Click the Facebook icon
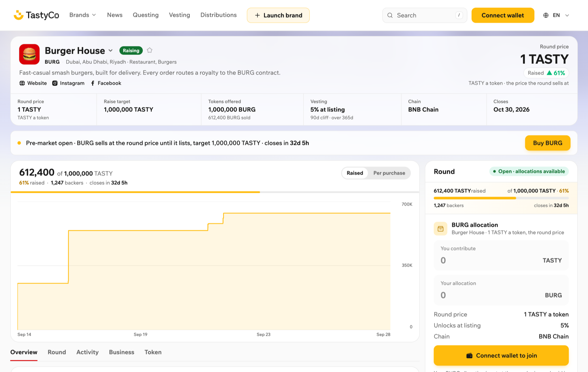The height and width of the screenshot is (372, 588). (93, 83)
